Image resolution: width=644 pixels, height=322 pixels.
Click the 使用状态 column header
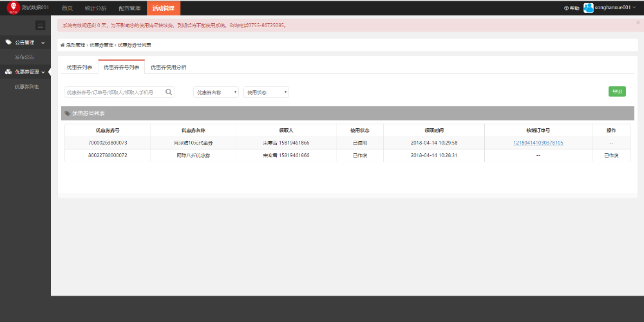point(360,130)
